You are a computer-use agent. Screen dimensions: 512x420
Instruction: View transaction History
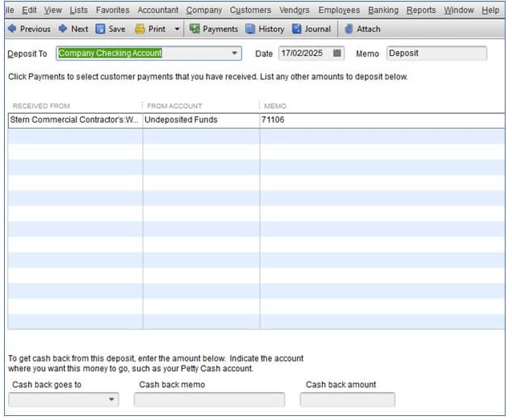265,29
